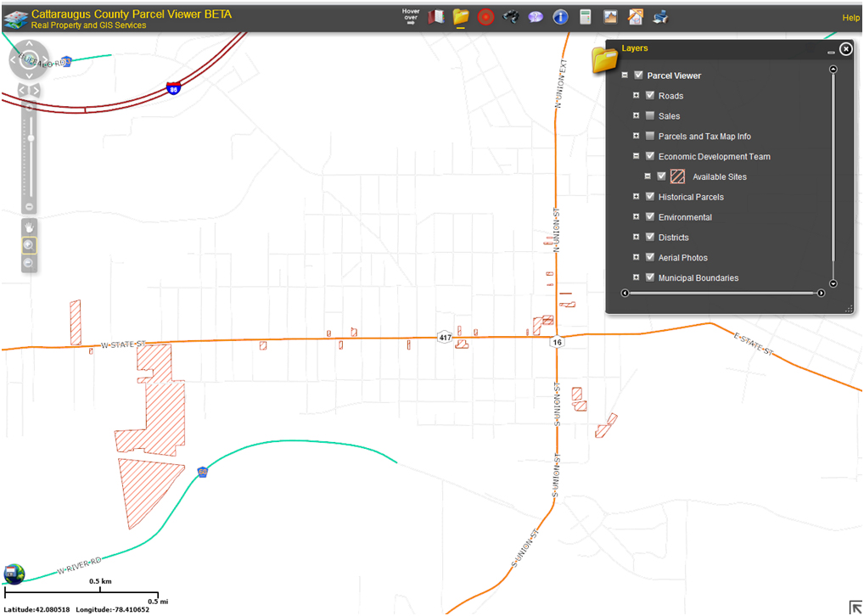Click the globe basemap icon bottom left
This screenshot has height=616, width=864.
pyautogui.click(x=14, y=574)
